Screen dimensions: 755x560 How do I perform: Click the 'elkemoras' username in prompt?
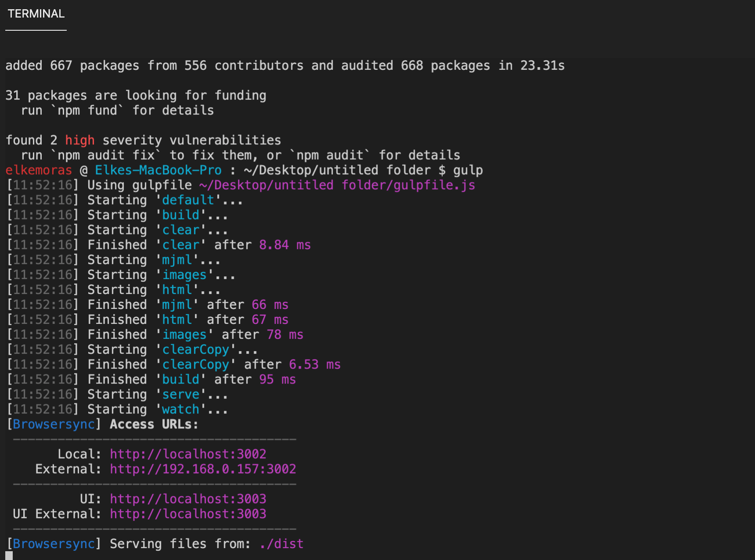[39, 170]
